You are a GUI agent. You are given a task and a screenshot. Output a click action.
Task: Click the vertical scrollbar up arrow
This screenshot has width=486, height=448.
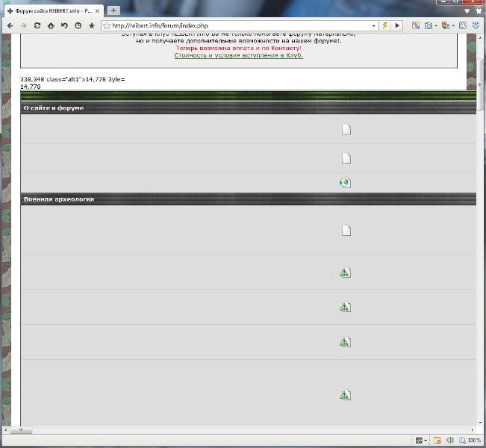pos(481,37)
